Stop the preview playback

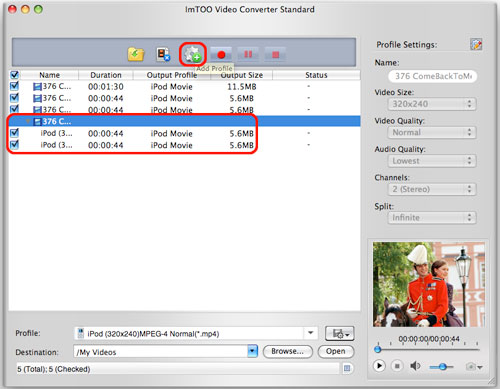pyautogui.click(x=397, y=366)
